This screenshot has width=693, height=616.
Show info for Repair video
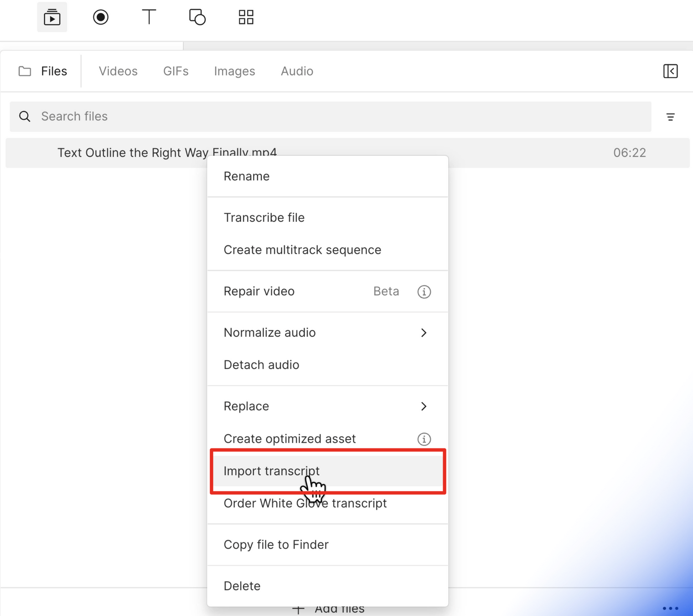pos(424,292)
